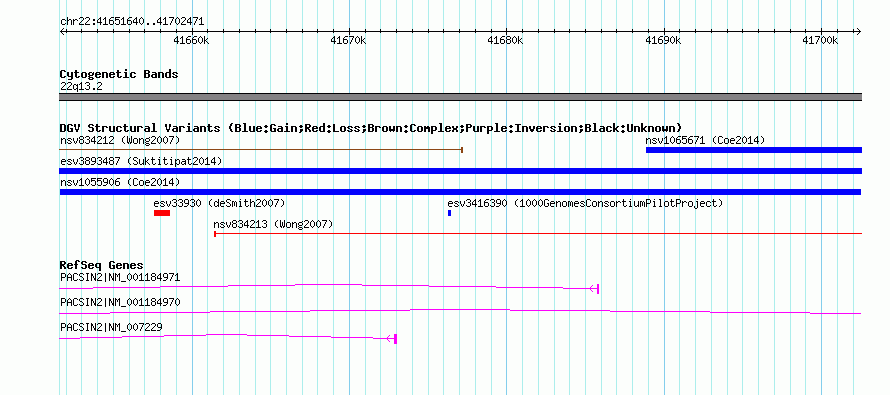Open the nsv834212 (Wong2007) variant label
890x395 pixels.
120,140
